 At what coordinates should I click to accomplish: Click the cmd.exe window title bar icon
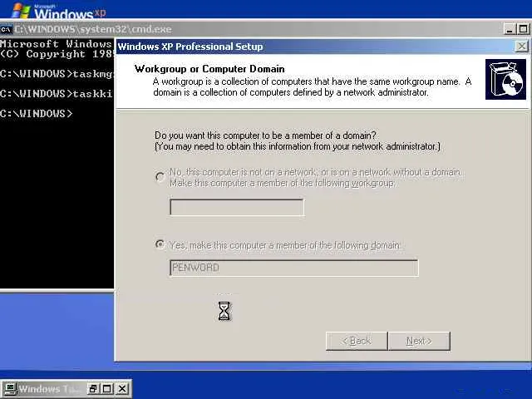(6, 30)
